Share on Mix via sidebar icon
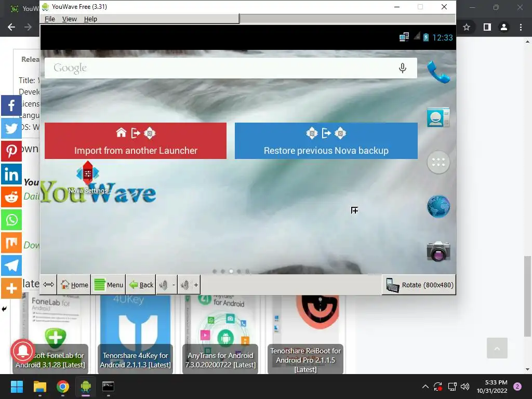The height and width of the screenshot is (399, 532). 11,243
